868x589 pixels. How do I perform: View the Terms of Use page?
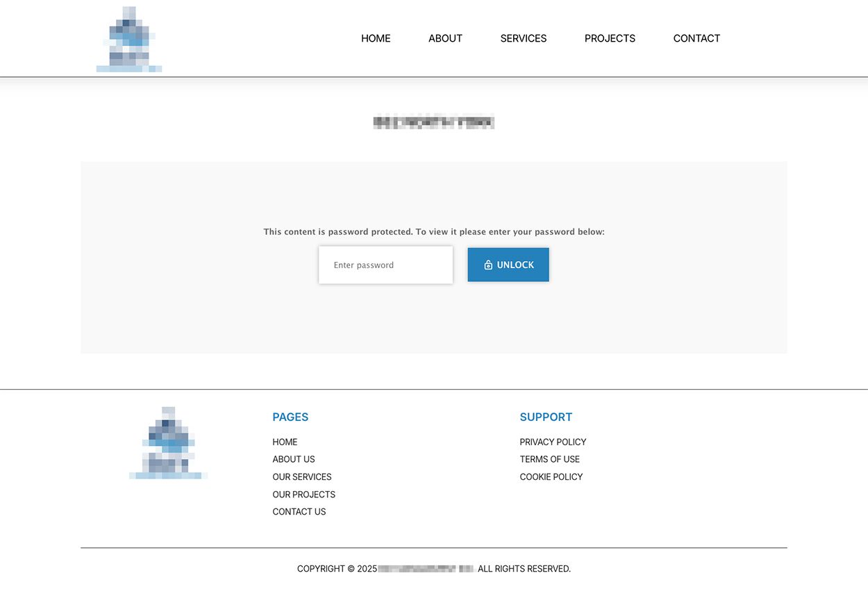pos(549,459)
